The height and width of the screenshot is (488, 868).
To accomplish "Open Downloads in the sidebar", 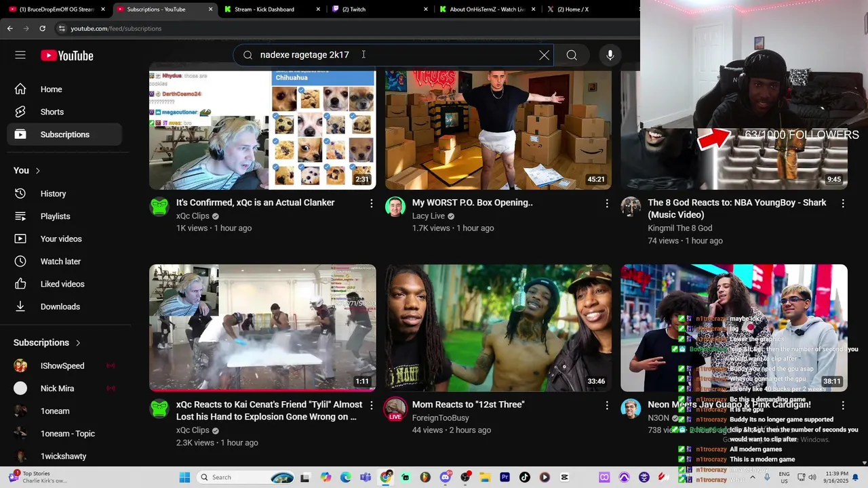I will point(64,306).
